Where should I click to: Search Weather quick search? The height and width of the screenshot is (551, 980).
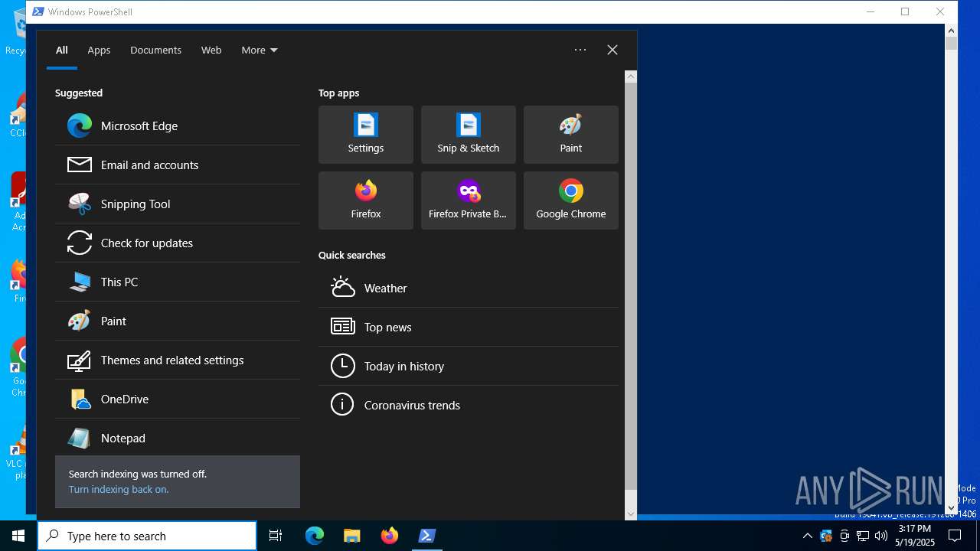click(x=469, y=288)
